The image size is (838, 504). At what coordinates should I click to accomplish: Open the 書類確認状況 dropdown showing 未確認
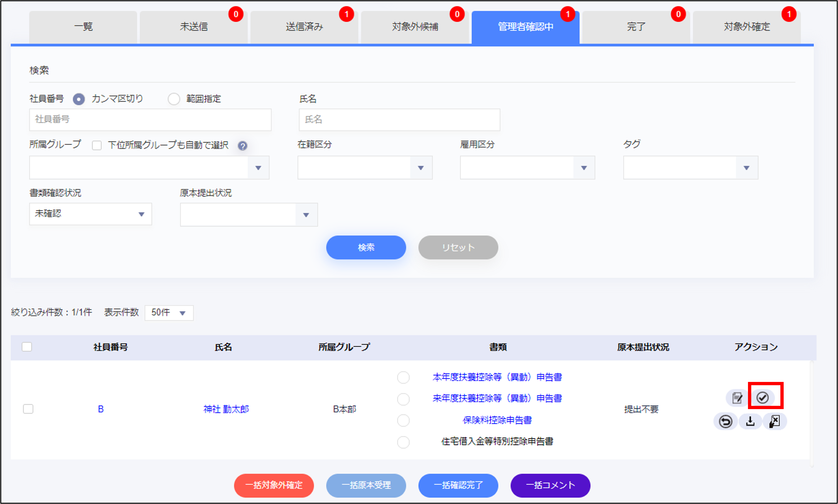click(x=90, y=214)
